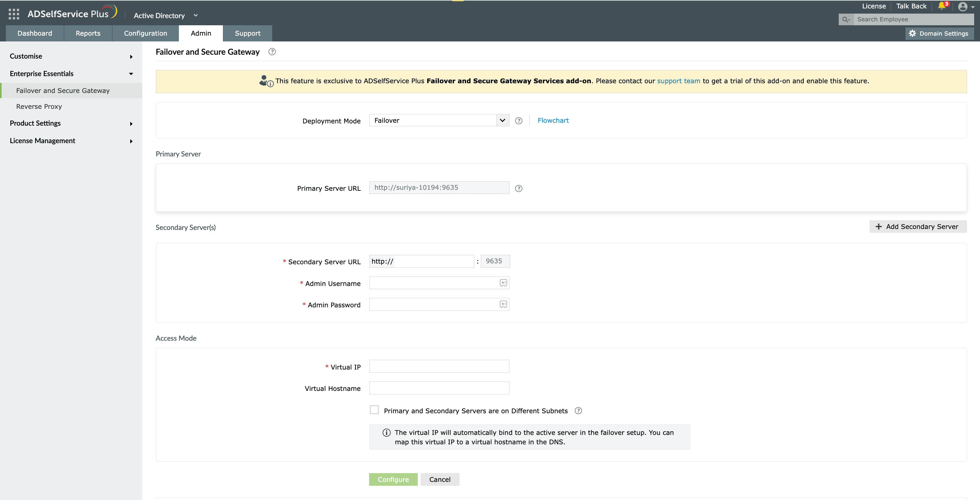Viewport: 980px width, 500px height.
Task: Enable Primary and Secondary Servers on Different Subnets
Action: click(x=374, y=410)
